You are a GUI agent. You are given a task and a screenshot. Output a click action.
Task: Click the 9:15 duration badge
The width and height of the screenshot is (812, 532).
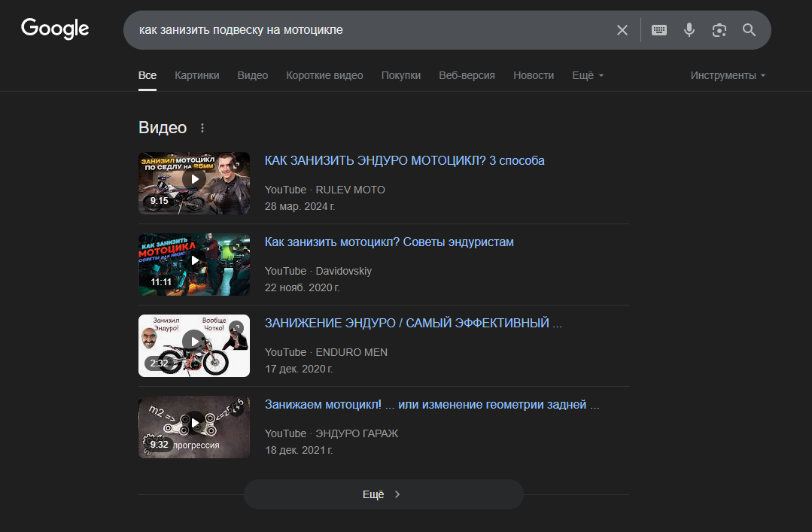(x=159, y=201)
